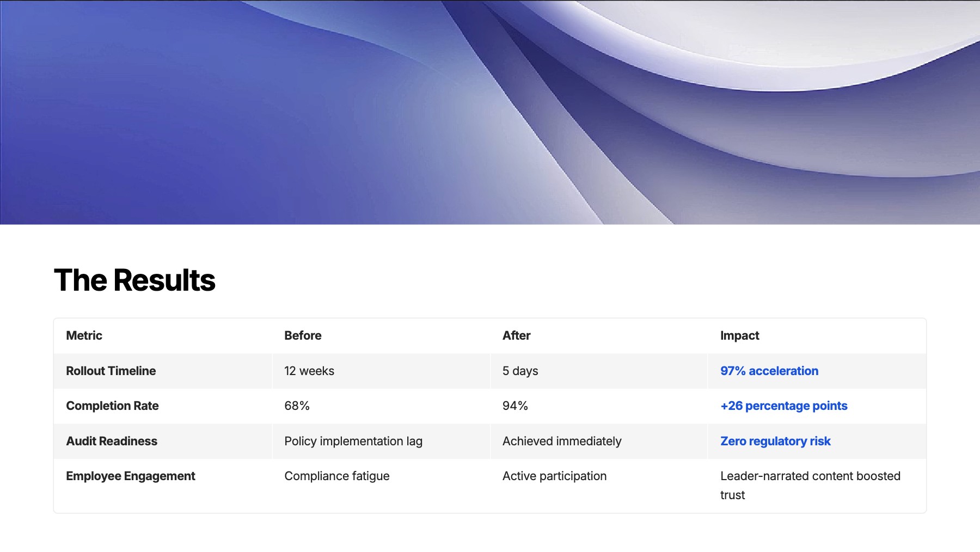The width and height of the screenshot is (980, 552).
Task: Open the '97% acceleration' link
Action: [x=769, y=371]
